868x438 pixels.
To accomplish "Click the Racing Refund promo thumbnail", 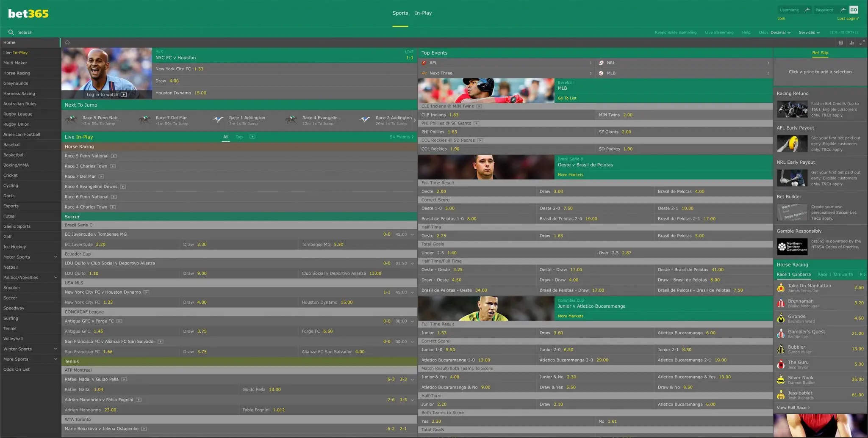I will click(792, 109).
